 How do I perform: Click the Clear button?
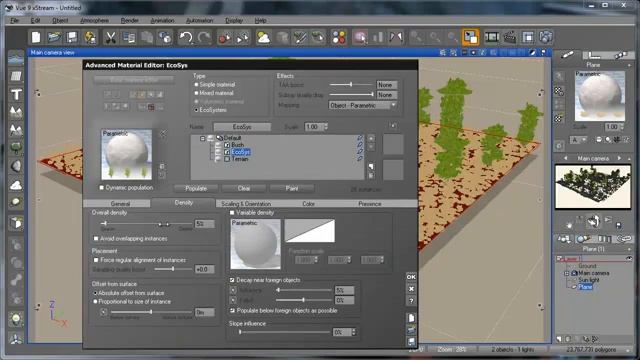[x=244, y=188]
